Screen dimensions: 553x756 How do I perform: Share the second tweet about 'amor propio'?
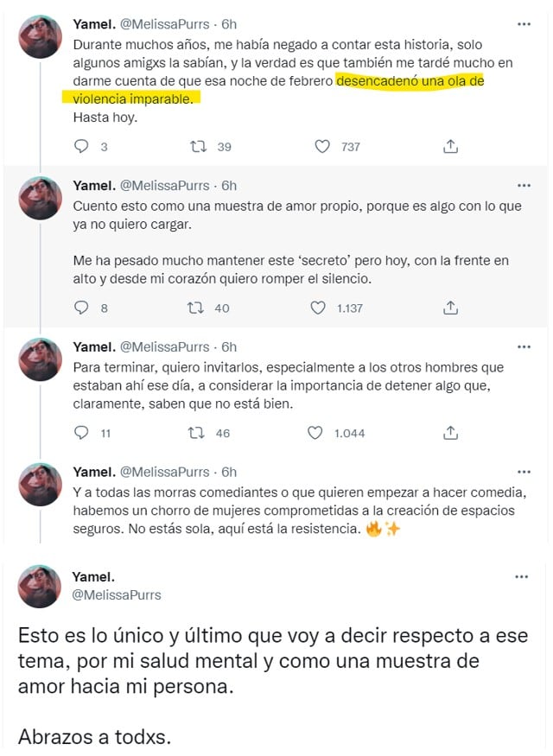(450, 308)
